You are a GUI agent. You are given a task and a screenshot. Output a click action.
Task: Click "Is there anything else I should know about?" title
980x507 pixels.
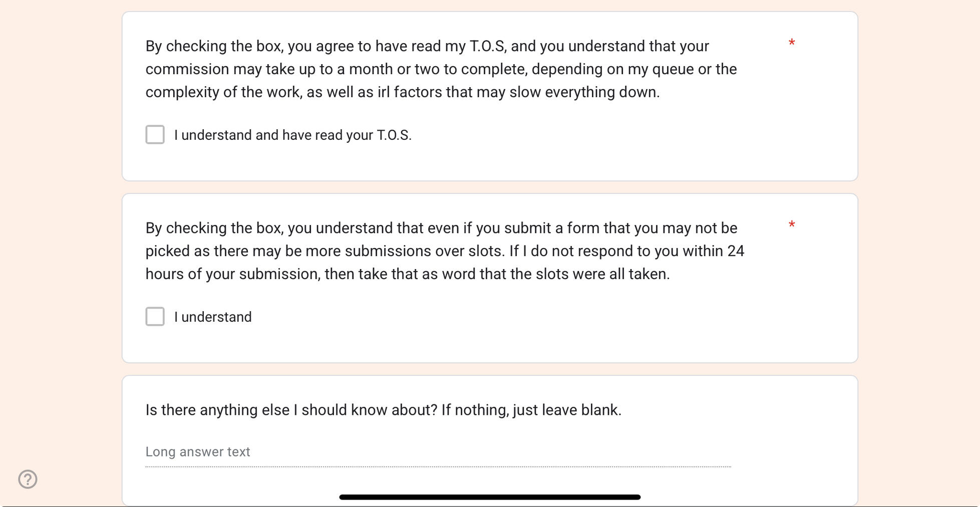tap(383, 410)
